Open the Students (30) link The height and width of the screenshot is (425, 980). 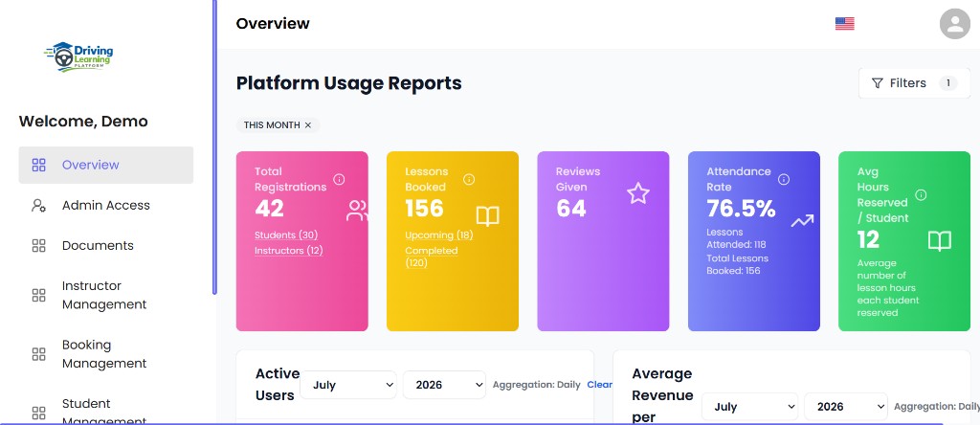pyautogui.click(x=286, y=235)
